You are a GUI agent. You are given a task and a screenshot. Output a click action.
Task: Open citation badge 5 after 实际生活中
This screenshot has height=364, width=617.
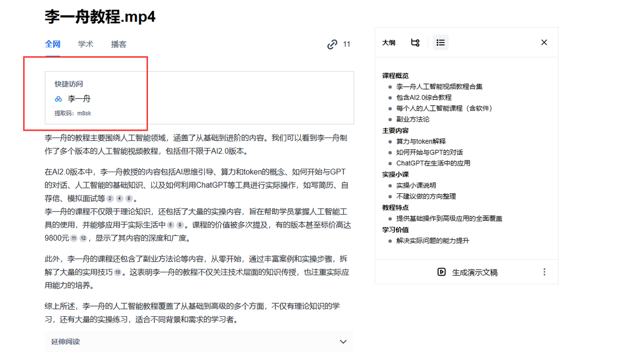tap(170, 225)
